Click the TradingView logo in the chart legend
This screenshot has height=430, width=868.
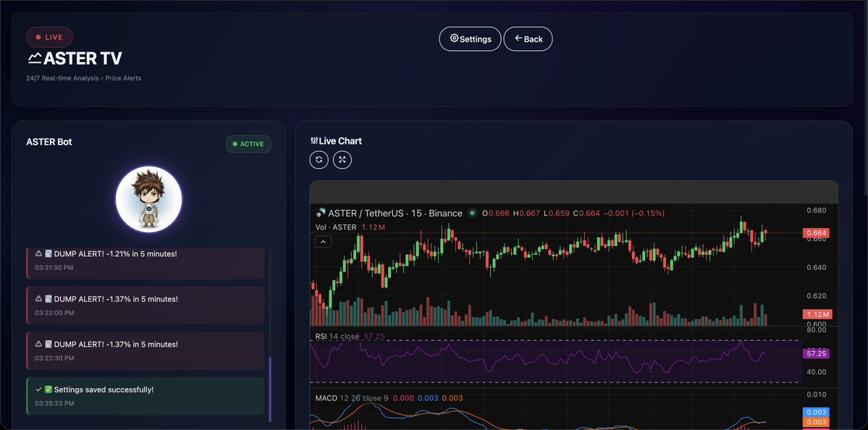point(321,214)
